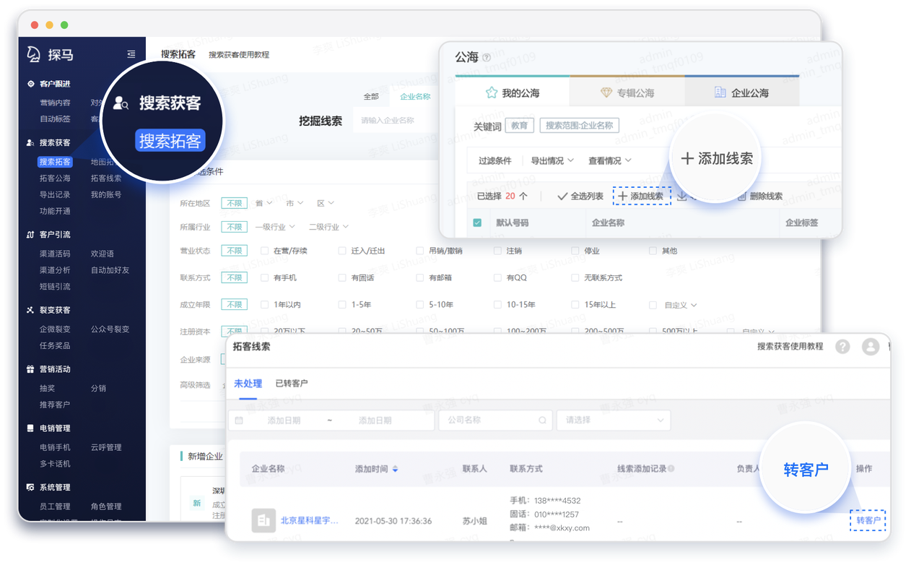Sort by 添加时间 using the sort arrows

coord(395,469)
